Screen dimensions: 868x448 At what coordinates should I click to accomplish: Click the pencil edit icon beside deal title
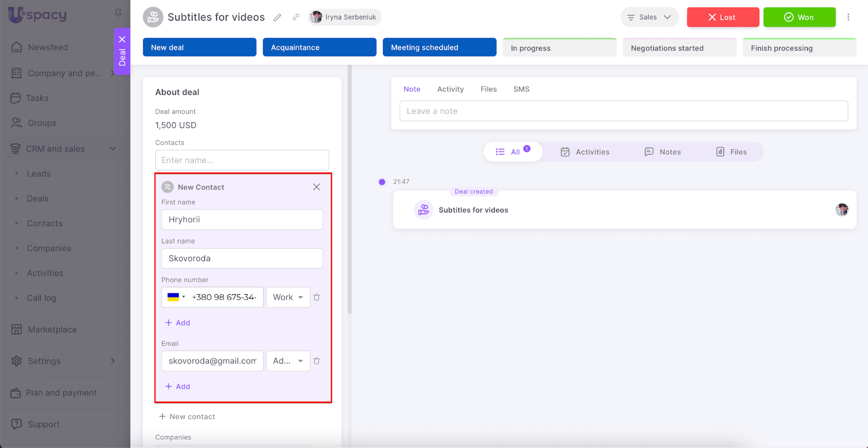(277, 17)
